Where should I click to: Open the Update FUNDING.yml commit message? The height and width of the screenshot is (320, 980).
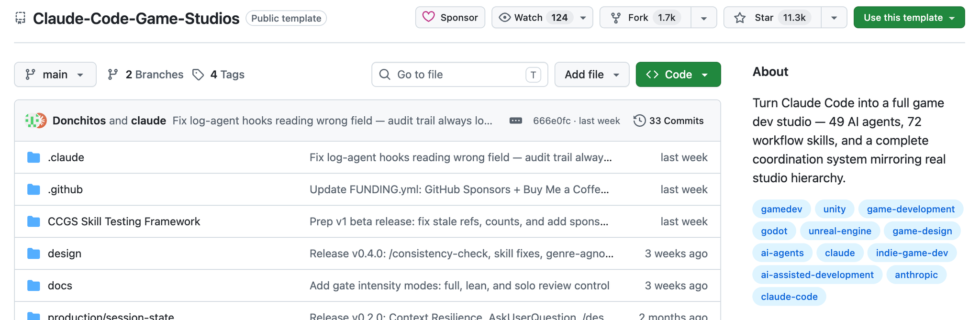pos(459,189)
